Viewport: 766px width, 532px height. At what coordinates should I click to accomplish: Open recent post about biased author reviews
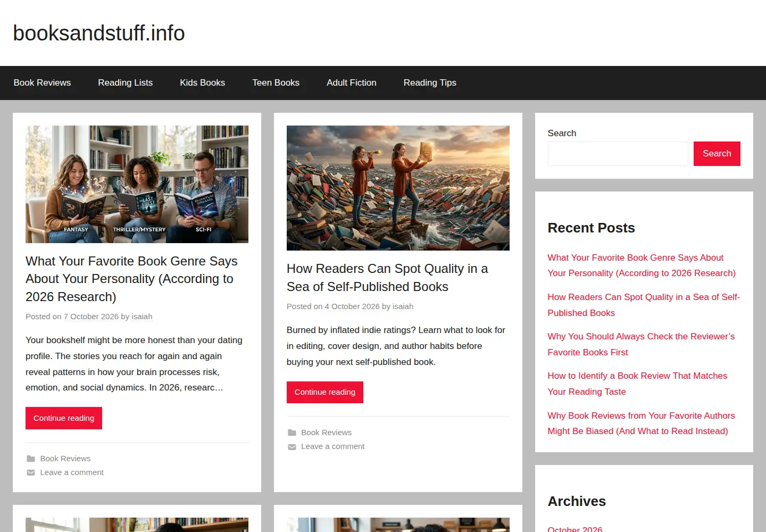641,423
